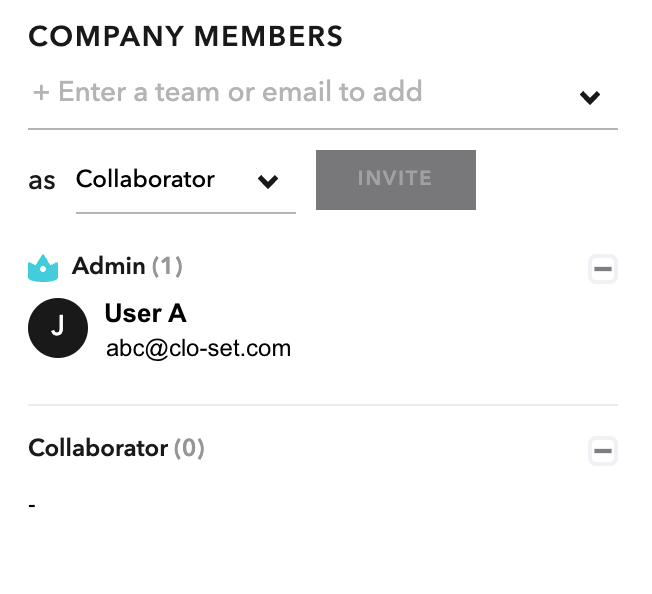
Task: Click the Company Members title
Action: tap(185, 36)
